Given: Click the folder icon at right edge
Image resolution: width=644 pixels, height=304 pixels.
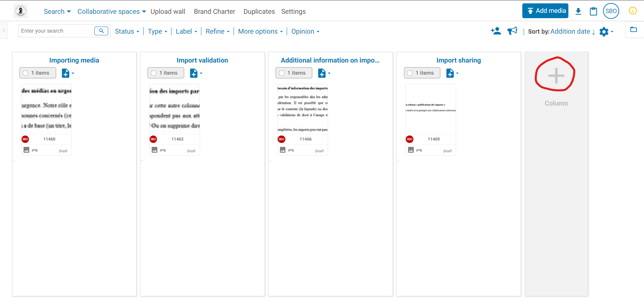Looking at the screenshot, I should pyautogui.click(x=634, y=30).
